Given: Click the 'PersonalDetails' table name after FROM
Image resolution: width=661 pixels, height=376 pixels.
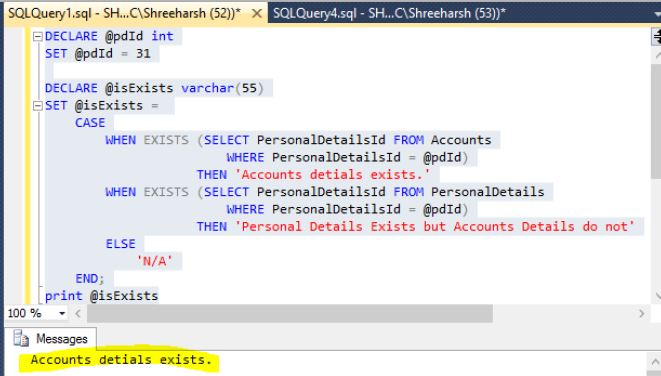Looking at the screenshot, I should coord(488,192).
